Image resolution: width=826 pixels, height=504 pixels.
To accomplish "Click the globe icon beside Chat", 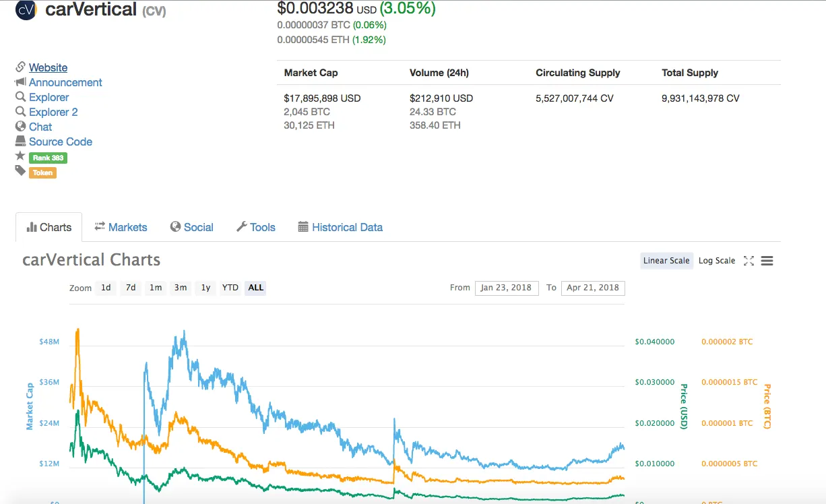I will [20, 127].
